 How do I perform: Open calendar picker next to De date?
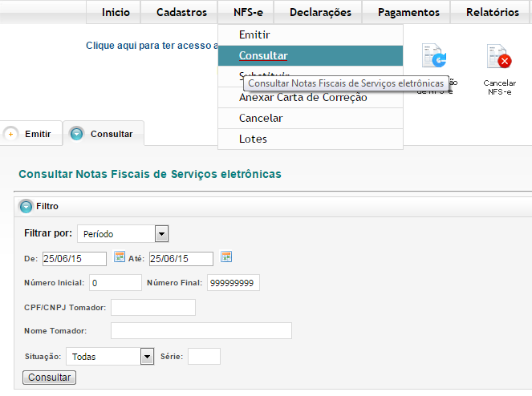coord(119,257)
